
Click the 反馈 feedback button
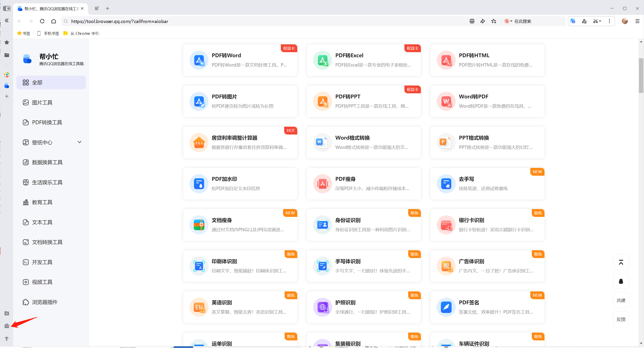[x=621, y=319]
